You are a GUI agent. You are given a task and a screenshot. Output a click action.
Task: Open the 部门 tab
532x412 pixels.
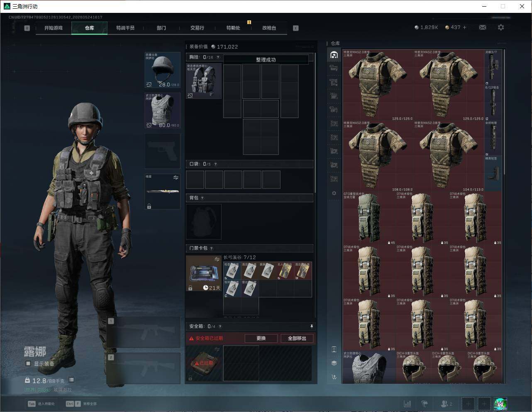coord(161,28)
